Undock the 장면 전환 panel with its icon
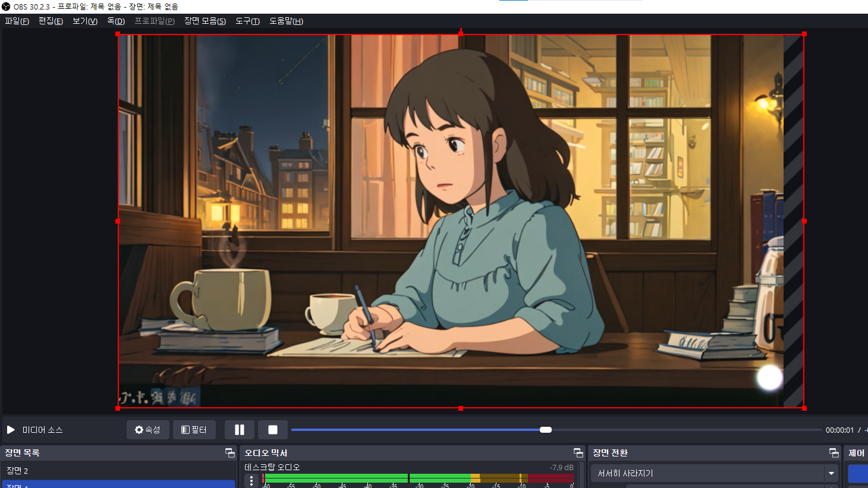 coord(834,453)
